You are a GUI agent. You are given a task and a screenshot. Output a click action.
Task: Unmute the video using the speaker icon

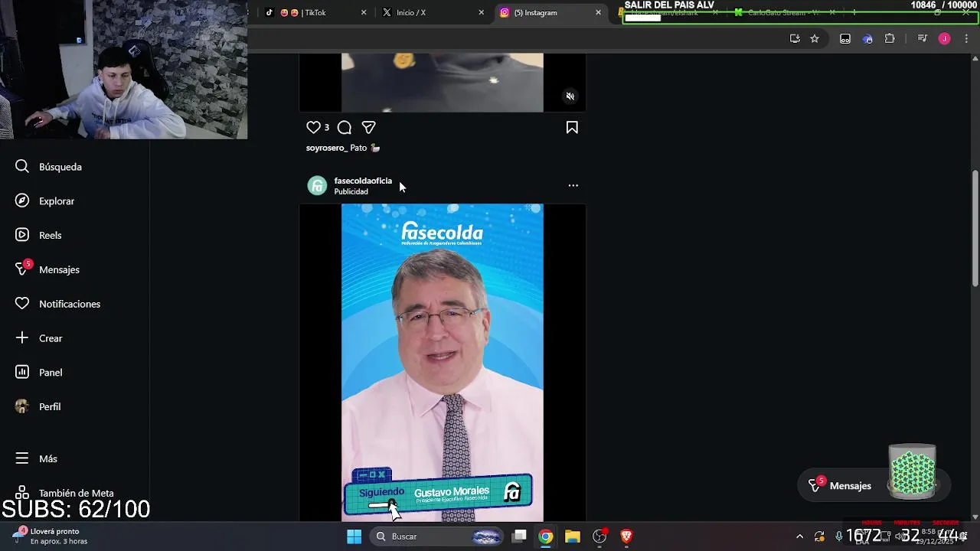tap(570, 96)
